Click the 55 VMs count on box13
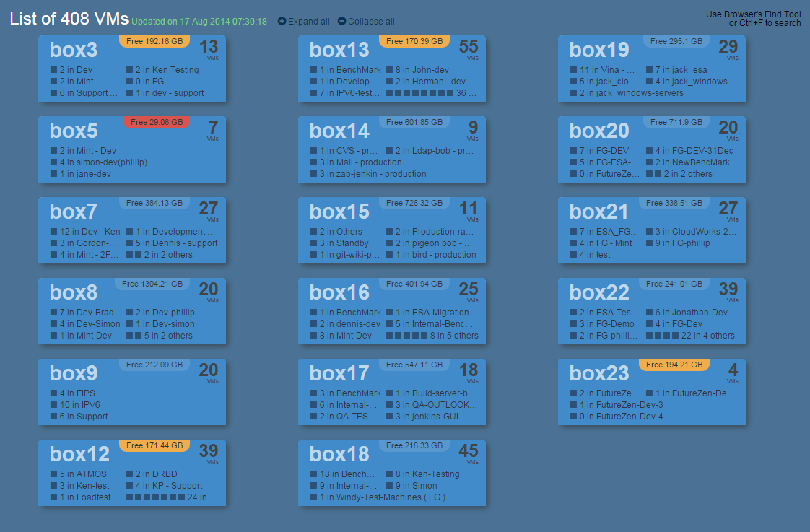This screenshot has width=810, height=532. (469, 48)
